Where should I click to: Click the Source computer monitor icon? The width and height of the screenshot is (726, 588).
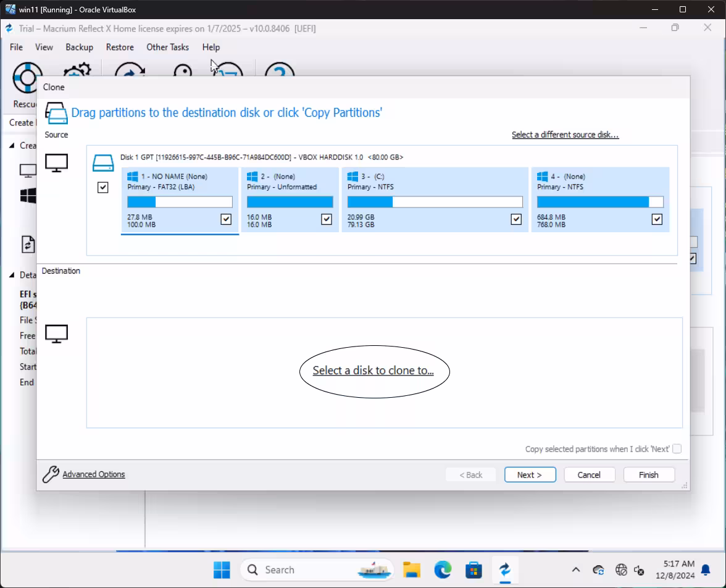point(57,163)
